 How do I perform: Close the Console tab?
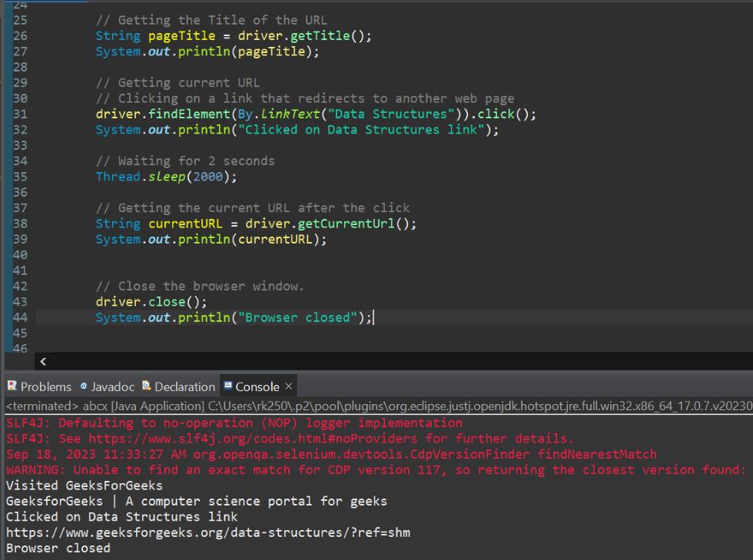click(x=289, y=386)
